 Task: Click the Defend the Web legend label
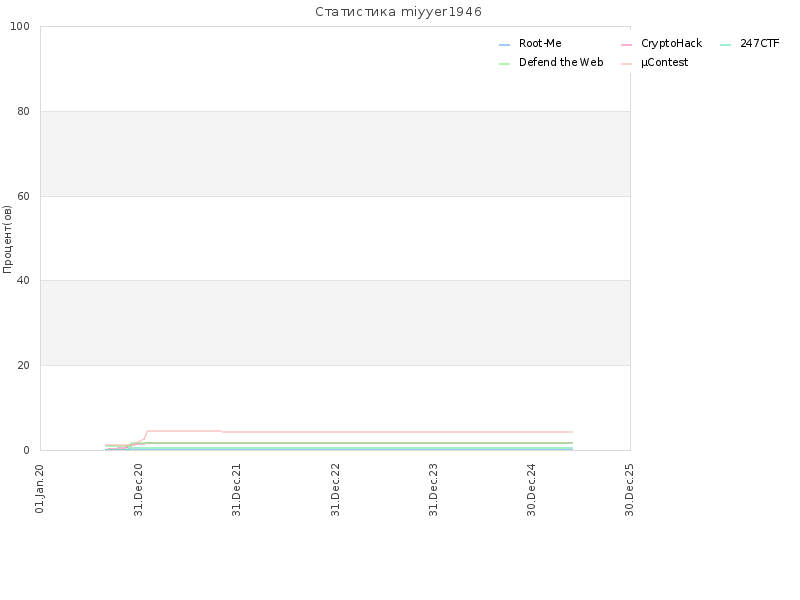pos(561,62)
